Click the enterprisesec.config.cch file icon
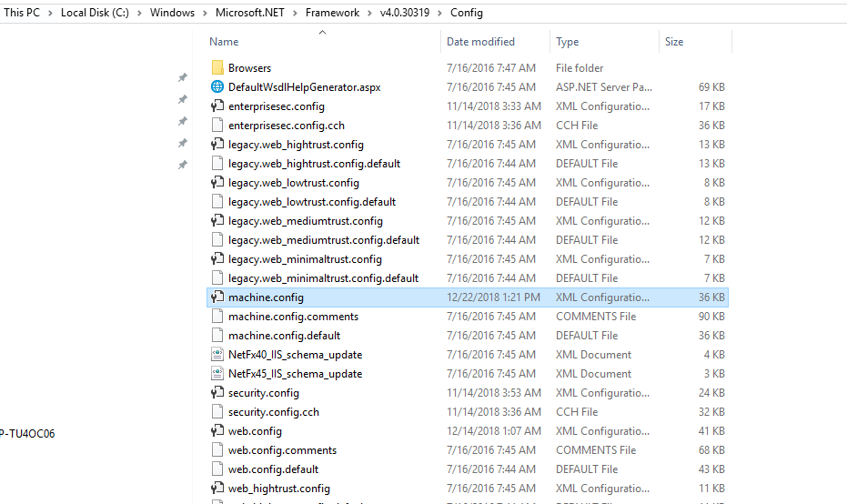847x504 pixels. click(217, 125)
